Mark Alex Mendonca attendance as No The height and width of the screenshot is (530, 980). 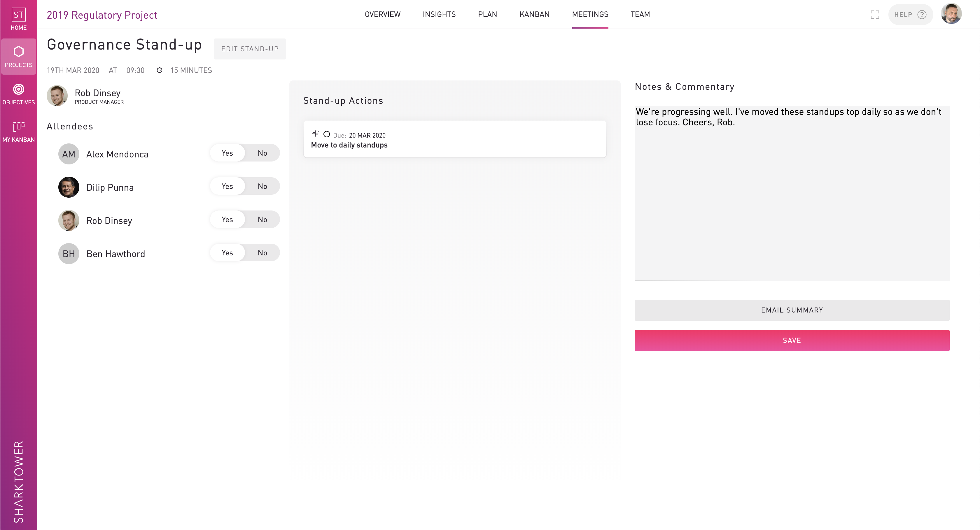(x=262, y=153)
